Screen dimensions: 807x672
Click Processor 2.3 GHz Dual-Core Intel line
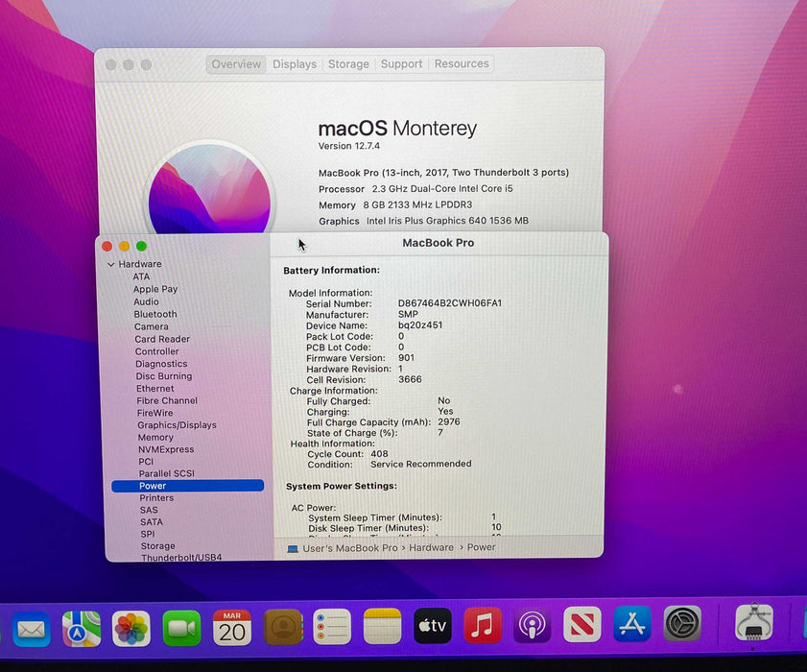pos(415,188)
